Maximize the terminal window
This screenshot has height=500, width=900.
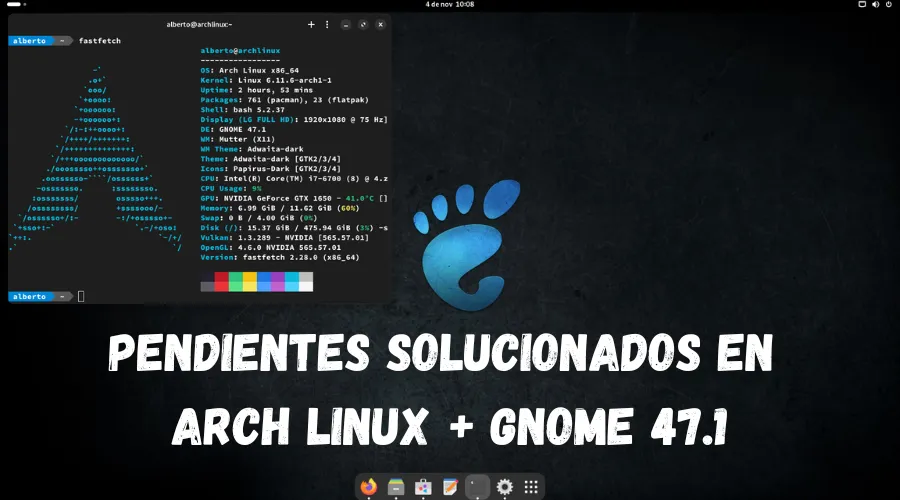(x=363, y=25)
